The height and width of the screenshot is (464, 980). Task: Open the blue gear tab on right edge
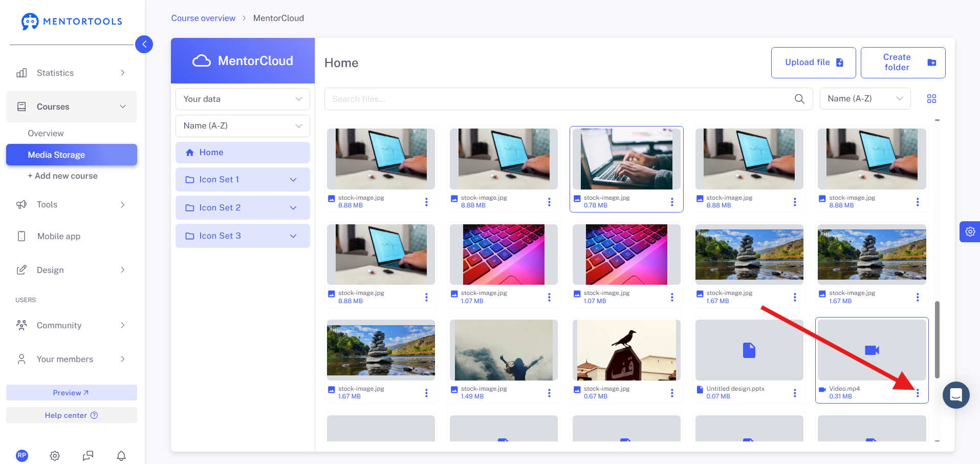(x=970, y=231)
